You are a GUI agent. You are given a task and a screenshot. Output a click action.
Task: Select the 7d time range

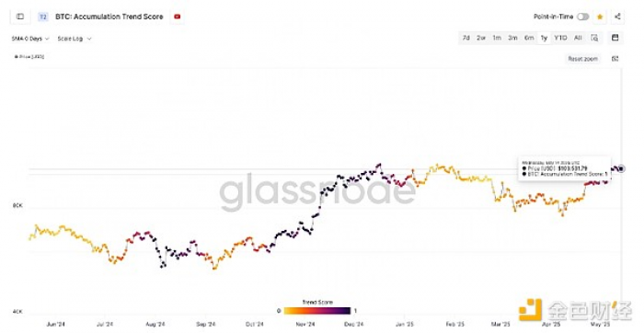point(466,38)
